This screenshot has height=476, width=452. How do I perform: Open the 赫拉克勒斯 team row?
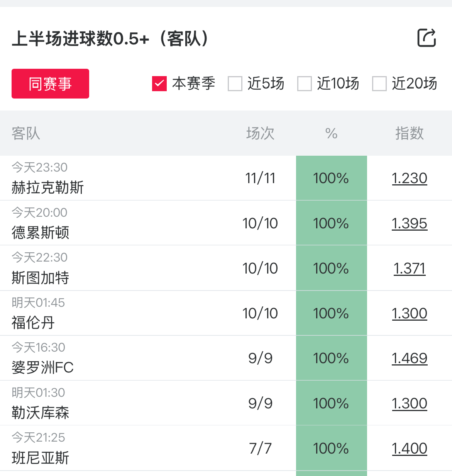(48, 187)
